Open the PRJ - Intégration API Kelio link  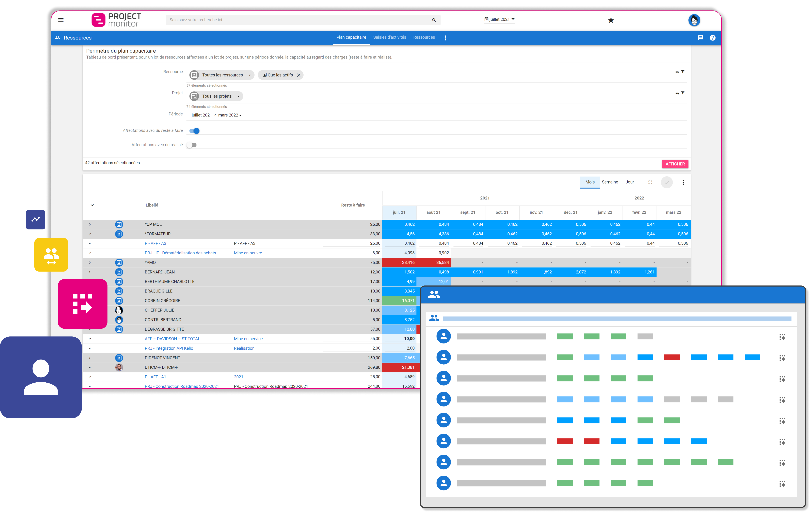(169, 348)
